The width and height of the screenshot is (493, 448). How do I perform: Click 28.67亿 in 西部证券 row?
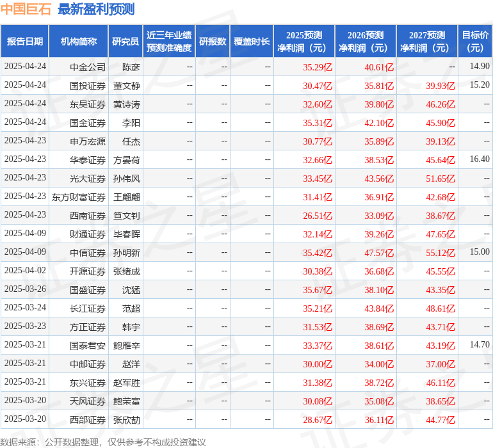(318, 420)
